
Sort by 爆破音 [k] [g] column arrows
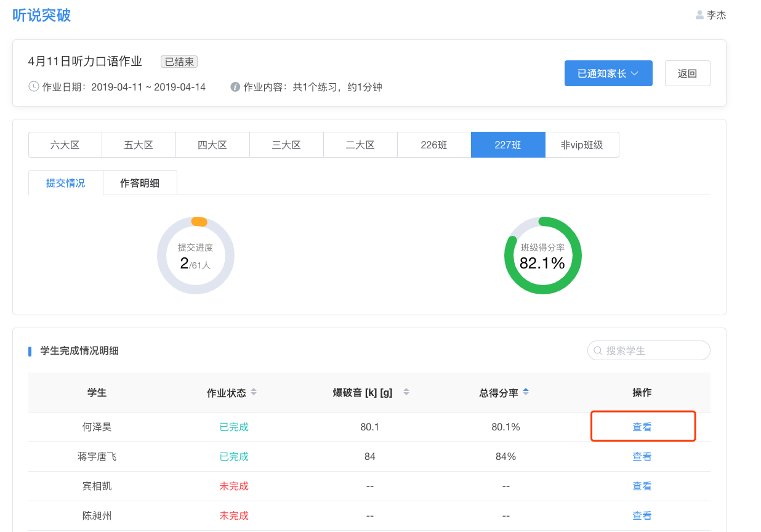tap(406, 392)
